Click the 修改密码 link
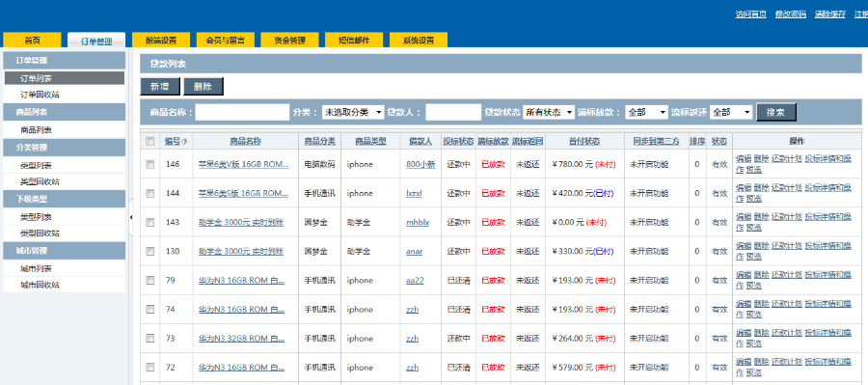868x385 pixels. point(791,14)
